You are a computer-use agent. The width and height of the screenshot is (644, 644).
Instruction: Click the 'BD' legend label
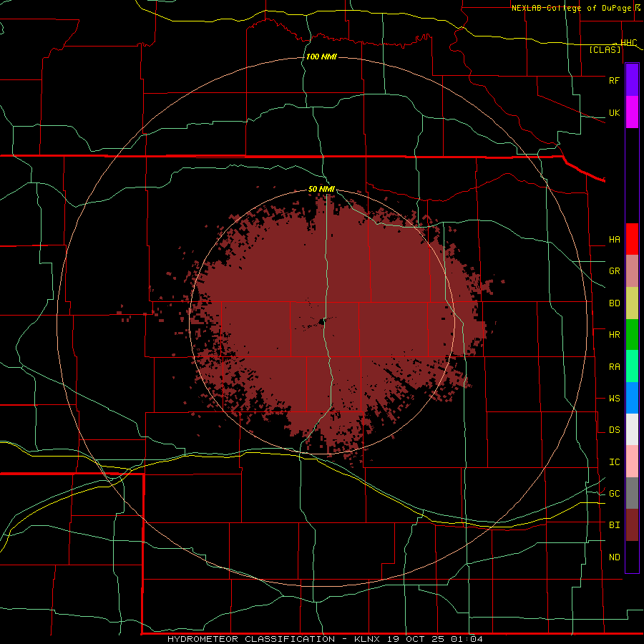(x=615, y=303)
